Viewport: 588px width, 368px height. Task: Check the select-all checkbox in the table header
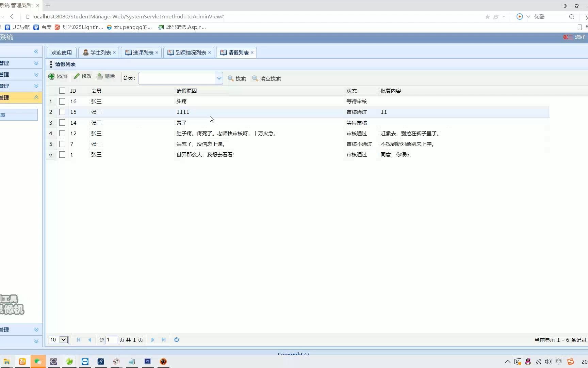click(x=62, y=91)
